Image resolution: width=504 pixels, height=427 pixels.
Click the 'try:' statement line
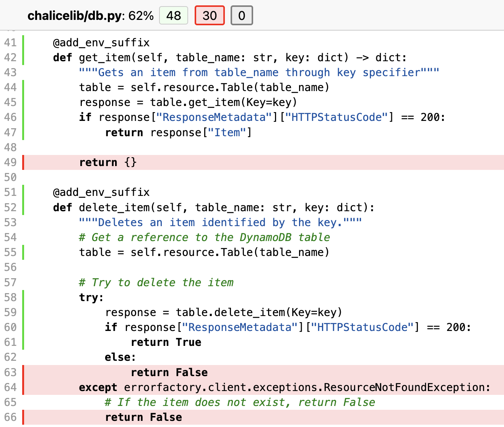(x=91, y=297)
